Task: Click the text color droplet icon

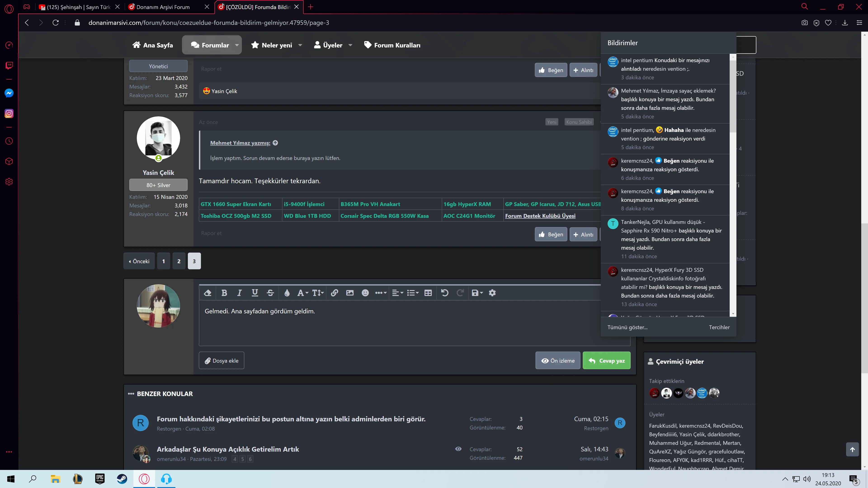Action: click(287, 293)
